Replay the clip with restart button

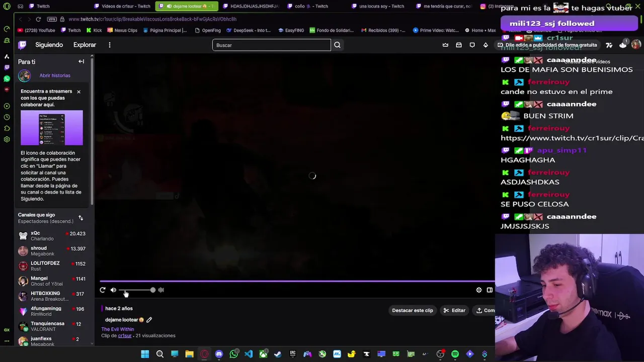(x=103, y=290)
